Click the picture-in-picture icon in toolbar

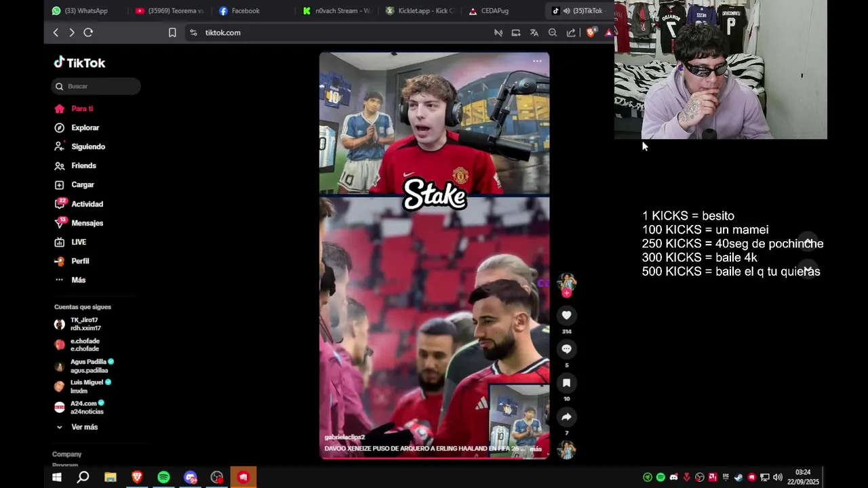pyautogui.click(x=516, y=33)
